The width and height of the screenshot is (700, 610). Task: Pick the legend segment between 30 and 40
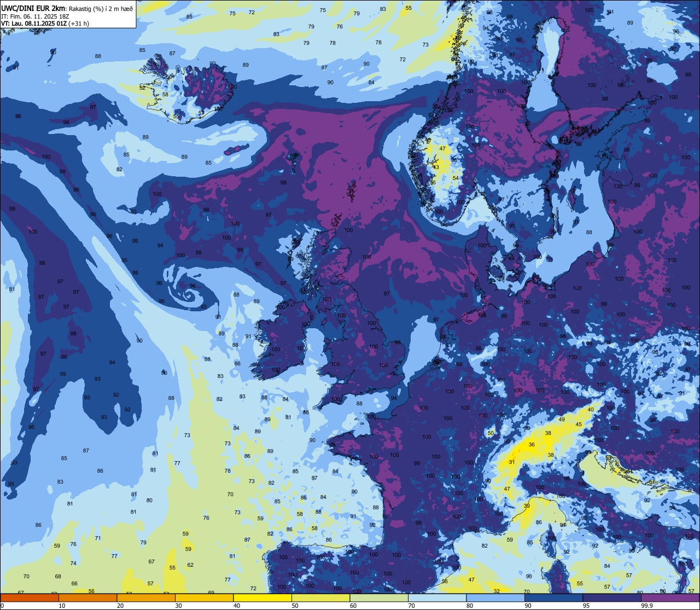[x=204, y=597]
